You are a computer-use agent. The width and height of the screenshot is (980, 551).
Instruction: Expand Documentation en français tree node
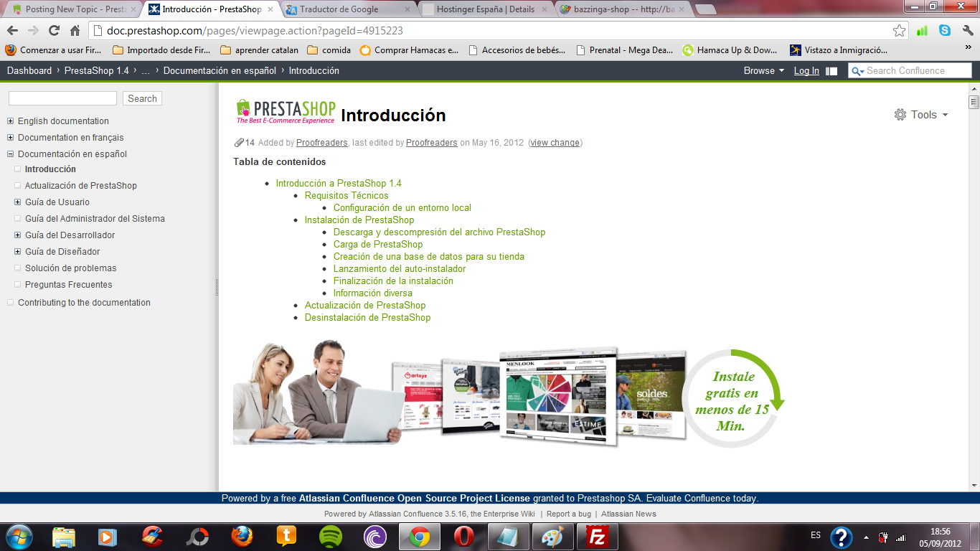coord(10,137)
